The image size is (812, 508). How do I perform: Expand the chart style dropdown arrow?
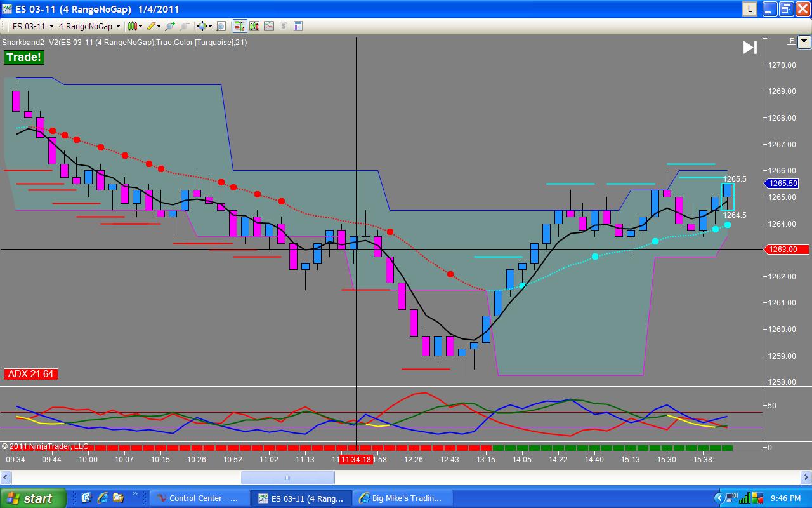(141, 27)
